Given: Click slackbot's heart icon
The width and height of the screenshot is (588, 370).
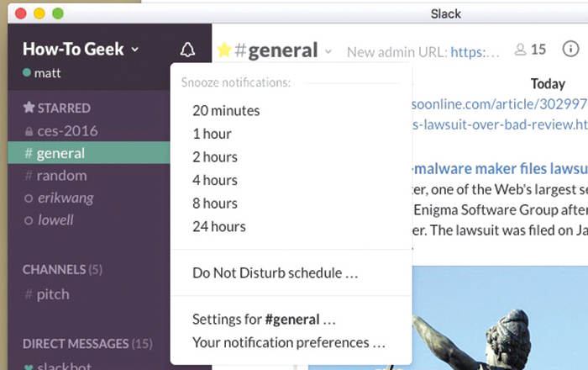Looking at the screenshot, I should pos(28,367).
